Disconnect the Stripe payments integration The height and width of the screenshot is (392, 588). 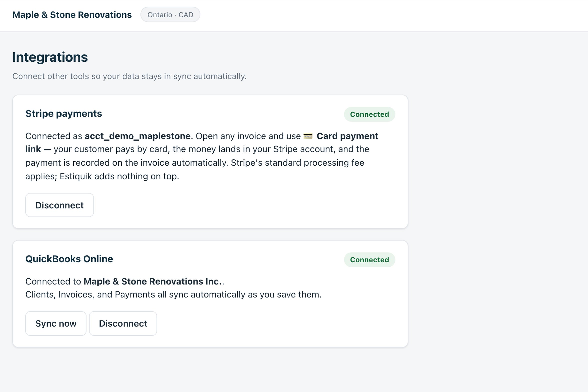pos(59,205)
